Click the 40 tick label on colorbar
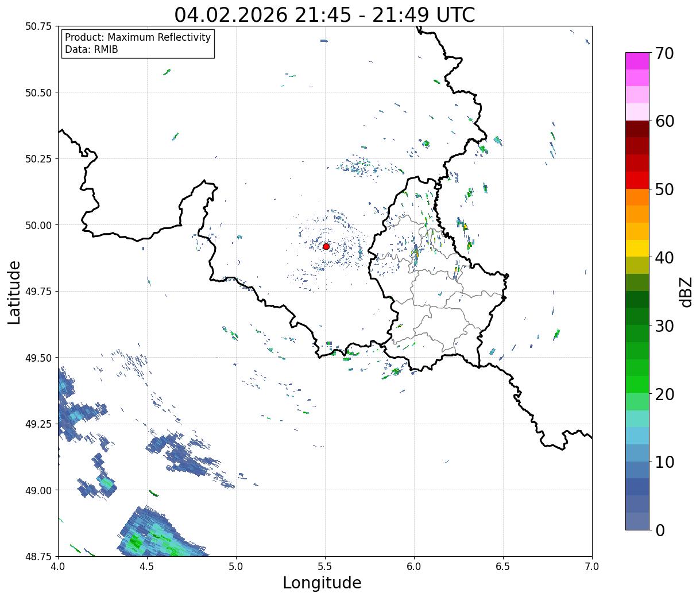Image resolution: width=700 pixels, height=597 pixels. click(x=664, y=258)
